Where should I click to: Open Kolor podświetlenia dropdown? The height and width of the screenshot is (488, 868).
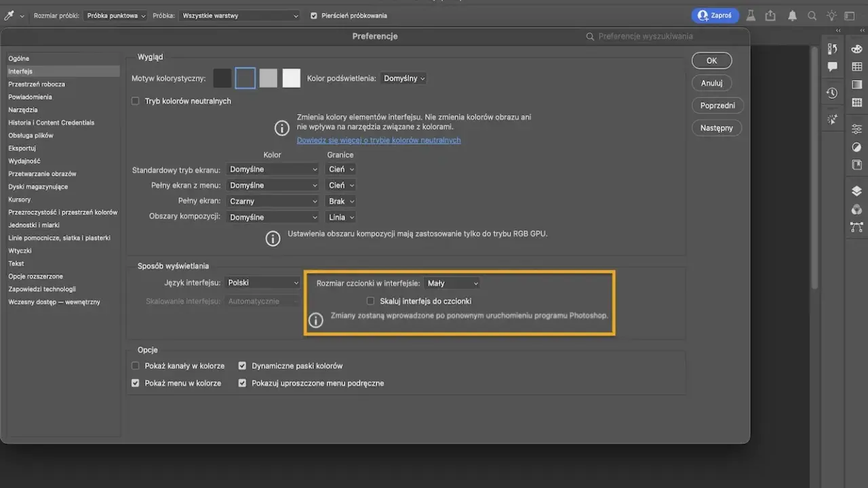click(x=403, y=79)
